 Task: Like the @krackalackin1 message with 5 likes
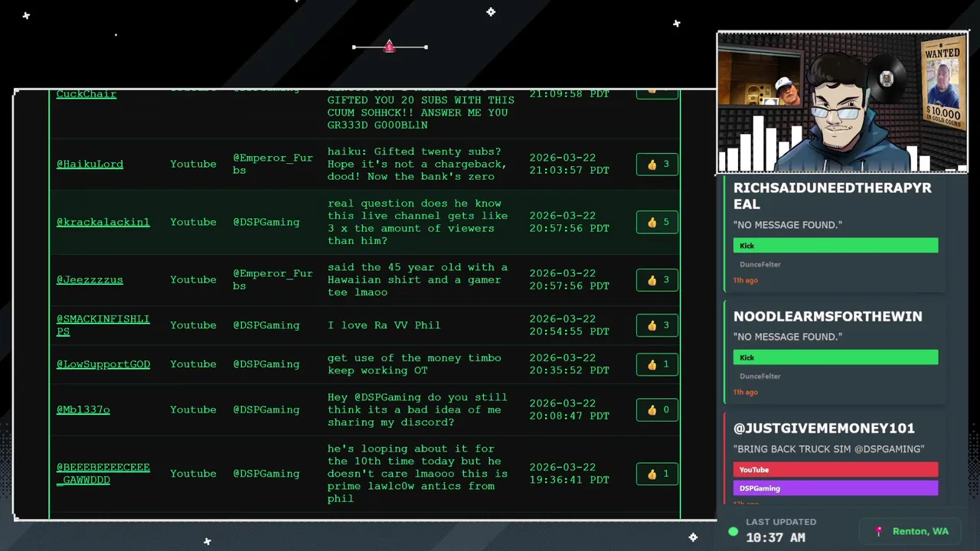tap(657, 222)
